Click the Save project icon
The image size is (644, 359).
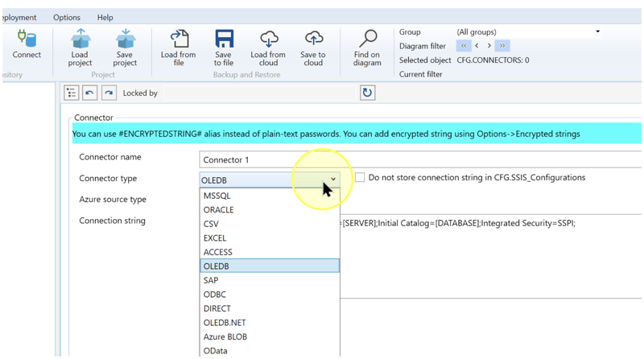[125, 47]
